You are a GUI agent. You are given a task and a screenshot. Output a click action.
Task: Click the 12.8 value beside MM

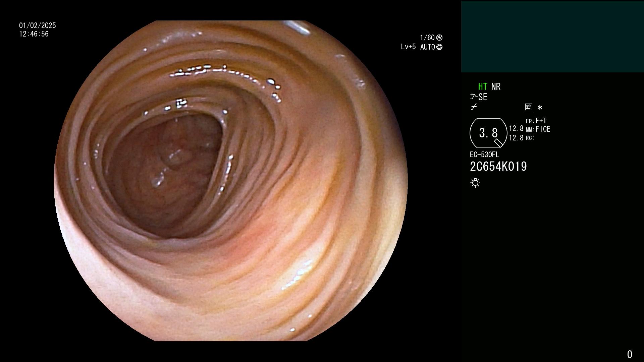click(516, 129)
